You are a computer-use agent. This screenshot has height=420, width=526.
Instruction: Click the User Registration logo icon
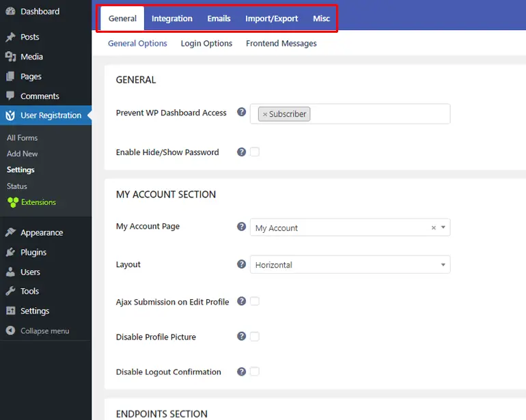coord(10,115)
